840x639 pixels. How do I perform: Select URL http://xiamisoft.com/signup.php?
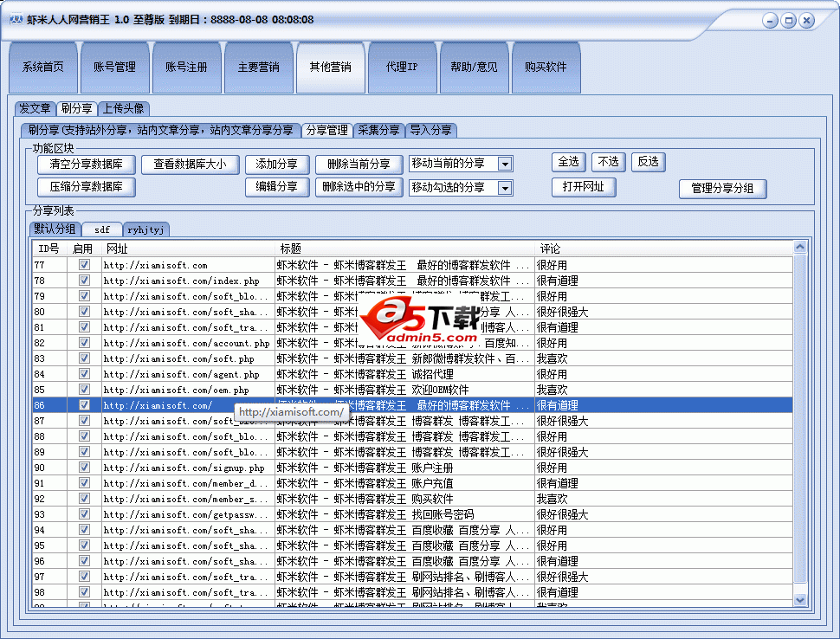184,468
